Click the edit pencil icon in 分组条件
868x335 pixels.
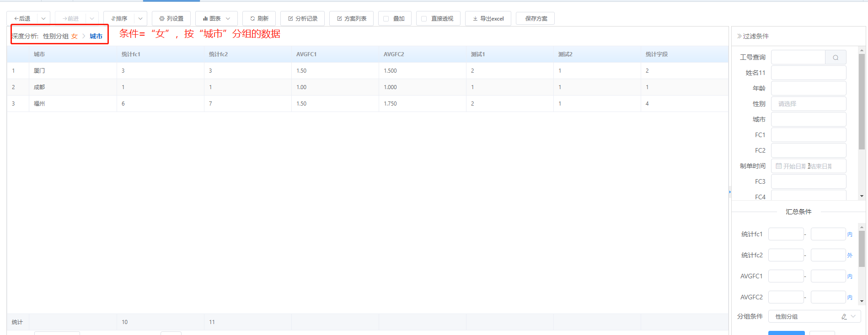844,317
